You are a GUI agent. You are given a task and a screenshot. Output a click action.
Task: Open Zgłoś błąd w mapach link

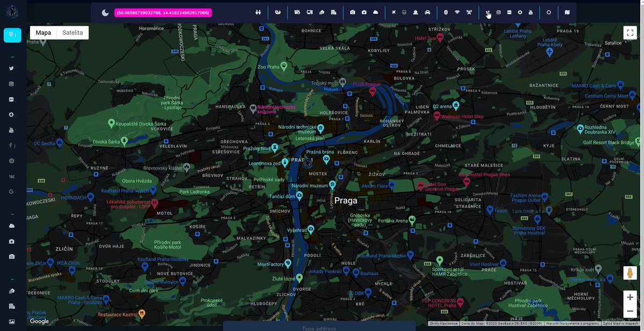coord(621,323)
